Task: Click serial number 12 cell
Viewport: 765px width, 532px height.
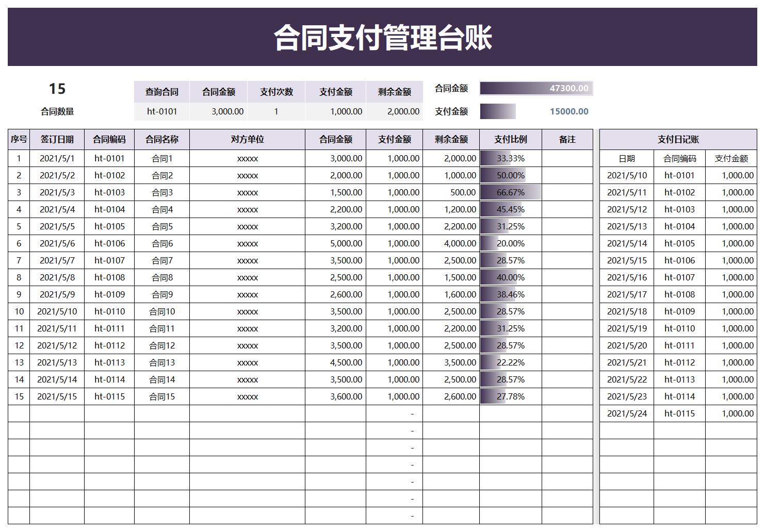Action: [19, 345]
